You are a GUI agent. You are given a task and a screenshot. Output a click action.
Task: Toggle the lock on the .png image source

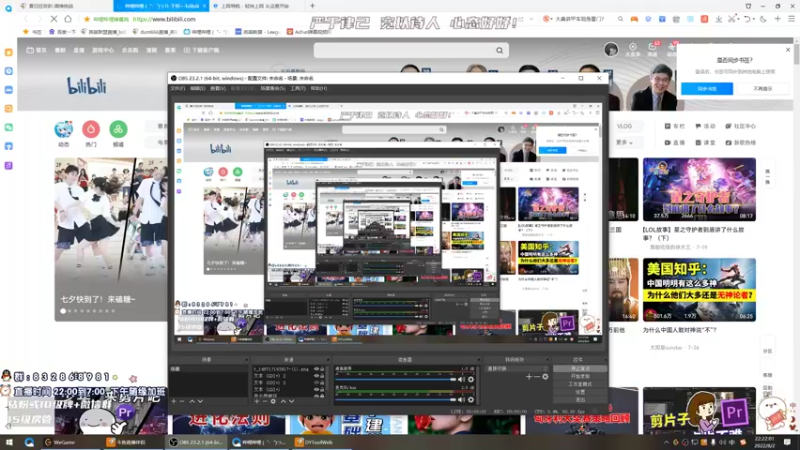pyautogui.click(x=322, y=369)
